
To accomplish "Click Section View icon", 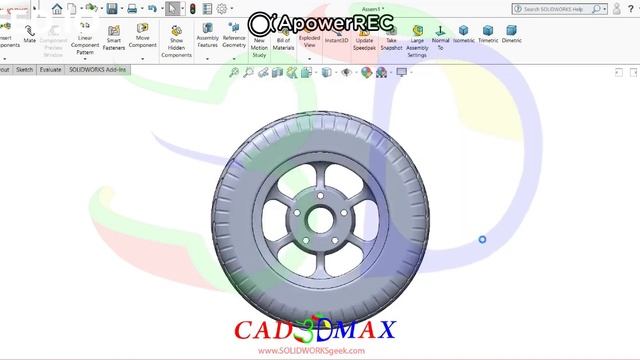I will pyautogui.click(x=277, y=73).
